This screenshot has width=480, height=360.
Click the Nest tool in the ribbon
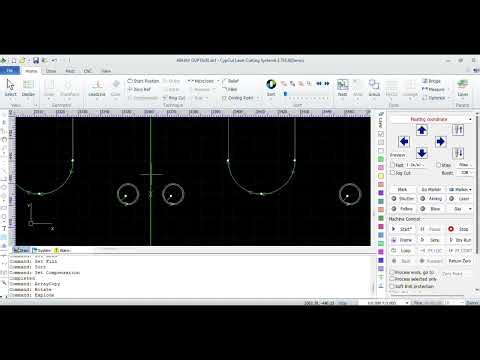pos(342,88)
